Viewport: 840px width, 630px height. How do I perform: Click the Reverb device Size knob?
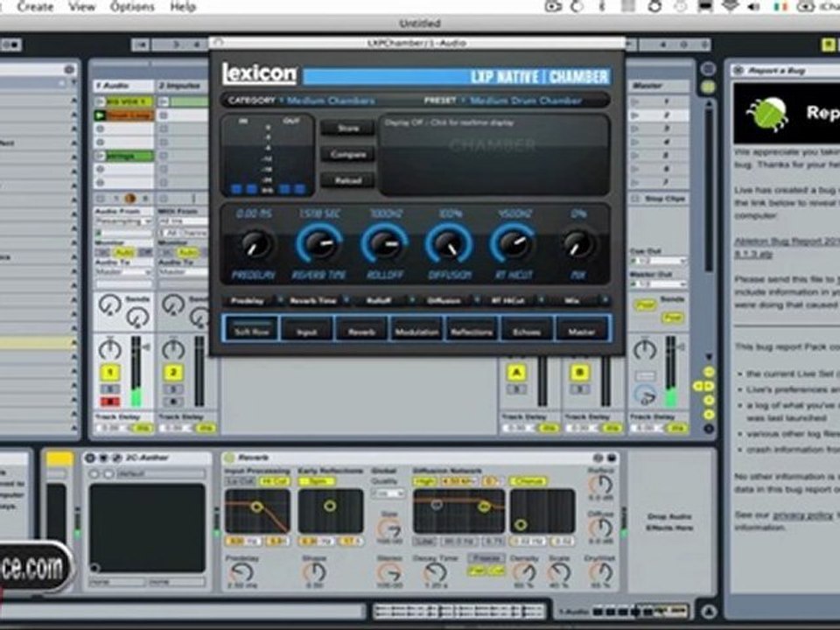[x=389, y=529]
